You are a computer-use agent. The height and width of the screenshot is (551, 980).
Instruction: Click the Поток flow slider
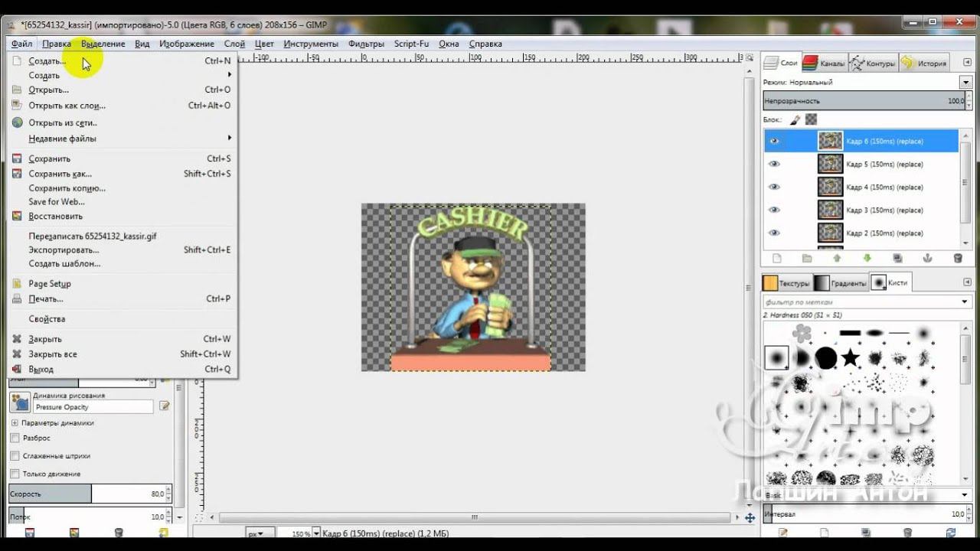[90, 517]
